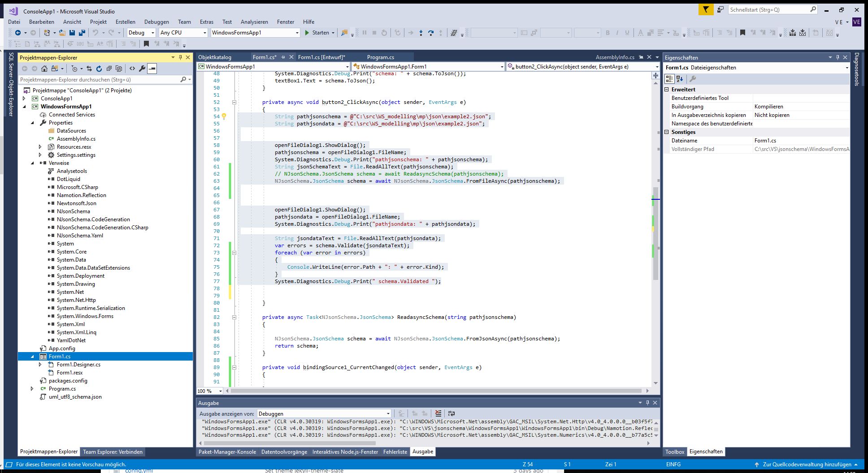Toggle word wrap in the Ausgabe toolbar
This screenshot has height=473, width=868.
click(451, 413)
